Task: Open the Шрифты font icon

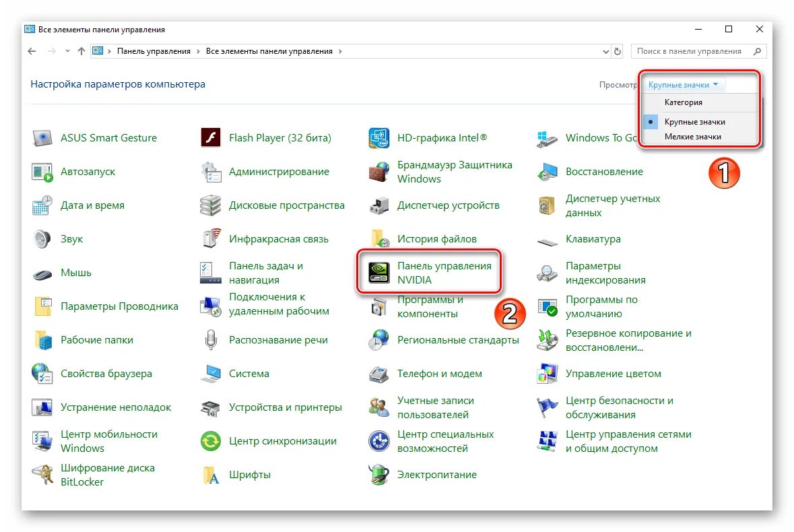Action: 211,475
